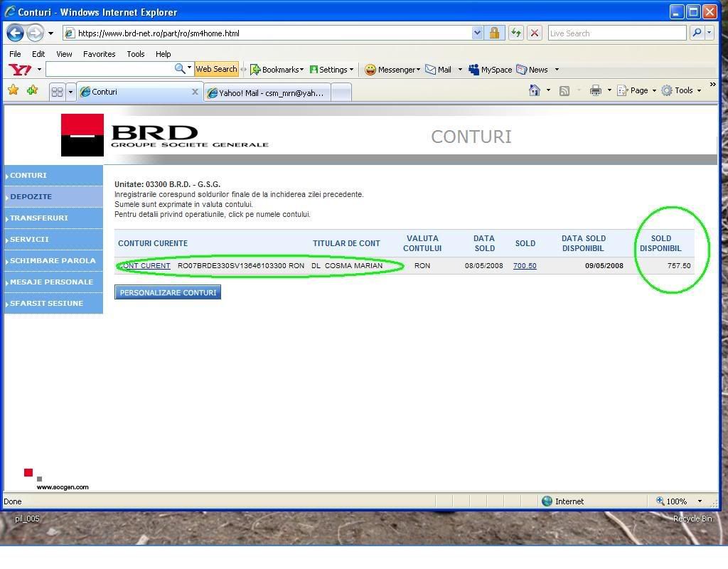The height and width of the screenshot is (569, 728).
Task: Open MESAJE PERSONALE in the sidebar
Action: [x=53, y=282]
